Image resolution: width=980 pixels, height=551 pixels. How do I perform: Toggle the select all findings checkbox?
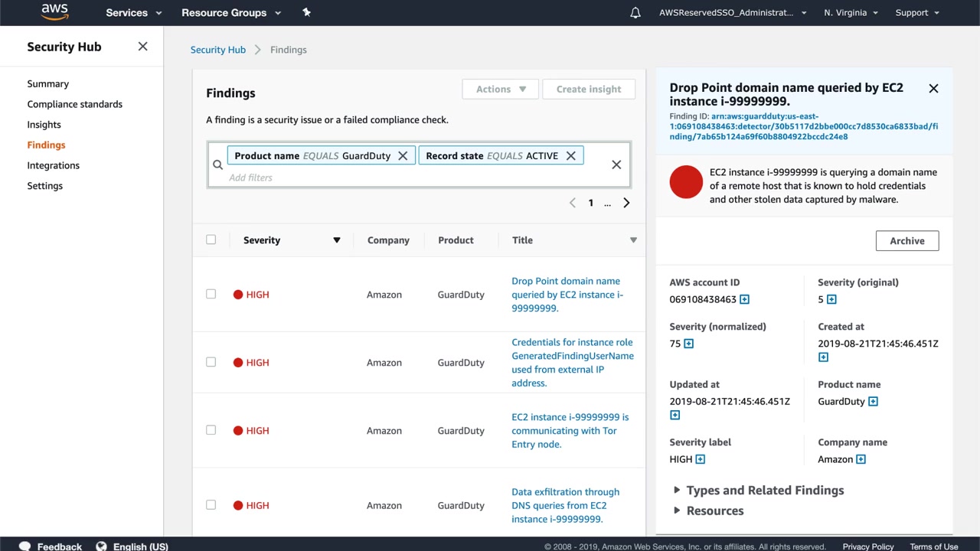[211, 240]
